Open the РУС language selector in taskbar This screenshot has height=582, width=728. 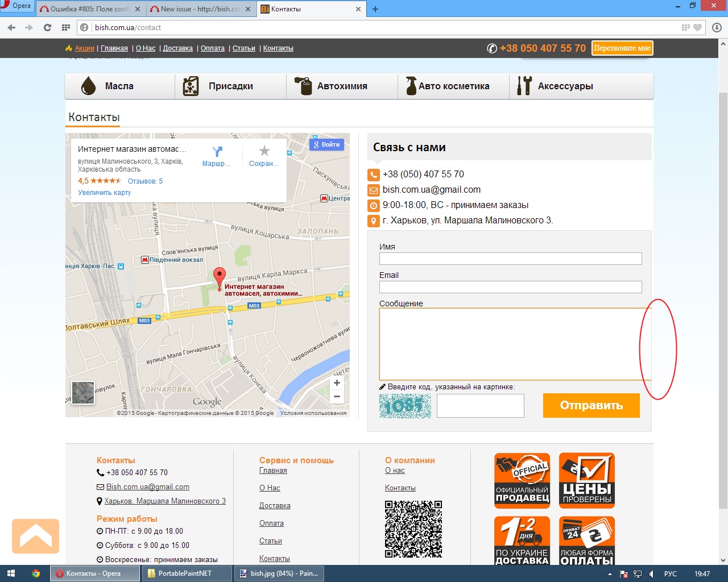coord(670,574)
